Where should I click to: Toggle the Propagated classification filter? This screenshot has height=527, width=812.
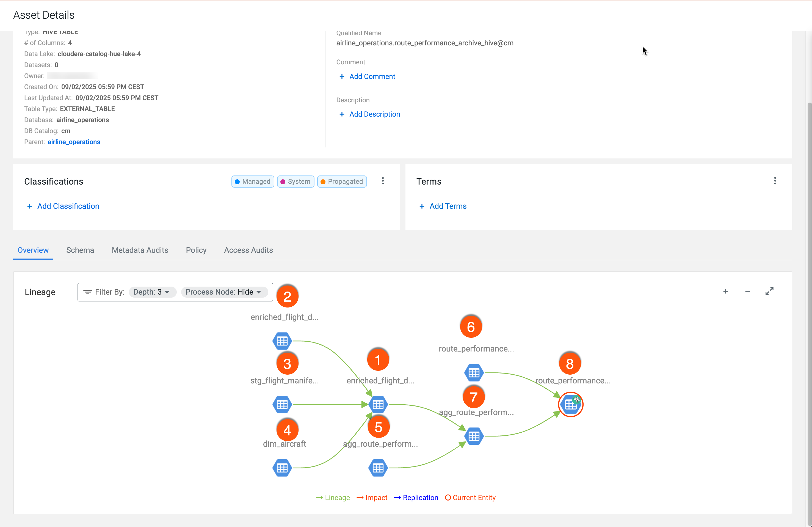pos(342,182)
